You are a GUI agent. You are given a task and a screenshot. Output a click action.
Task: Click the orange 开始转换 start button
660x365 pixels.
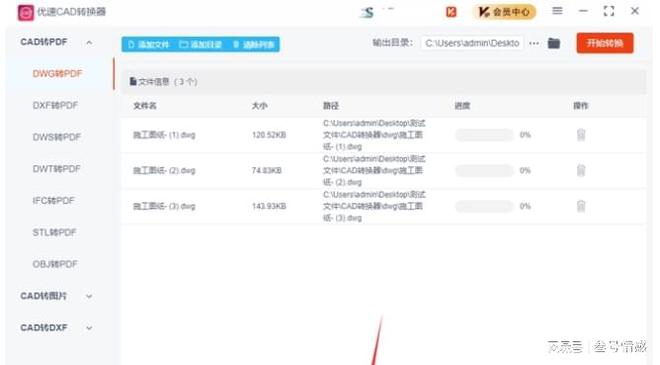pyautogui.click(x=605, y=43)
